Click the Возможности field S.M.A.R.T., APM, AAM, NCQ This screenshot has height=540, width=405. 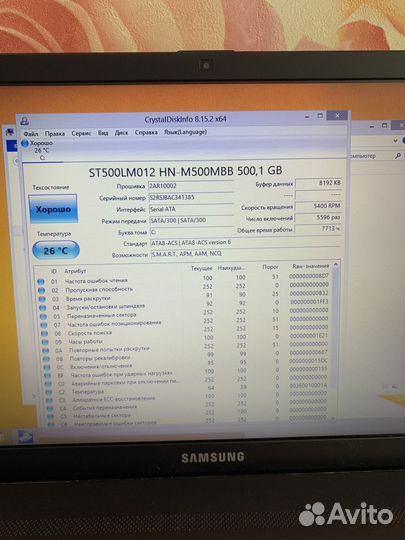pyautogui.click(x=246, y=254)
